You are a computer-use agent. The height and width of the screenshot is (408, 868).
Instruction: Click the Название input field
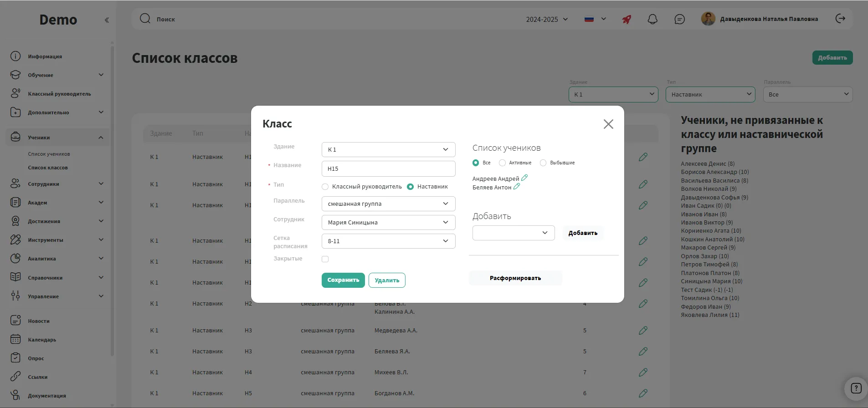388,168
